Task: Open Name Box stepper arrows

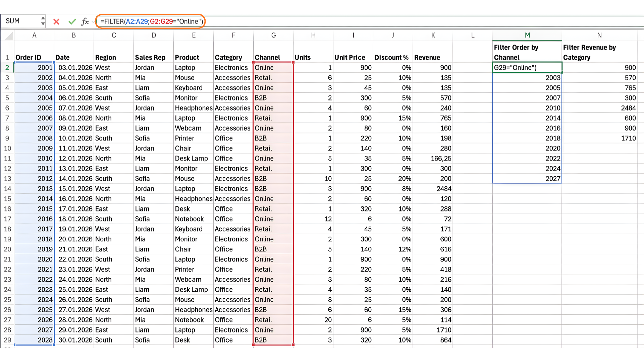Action: pos(43,21)
